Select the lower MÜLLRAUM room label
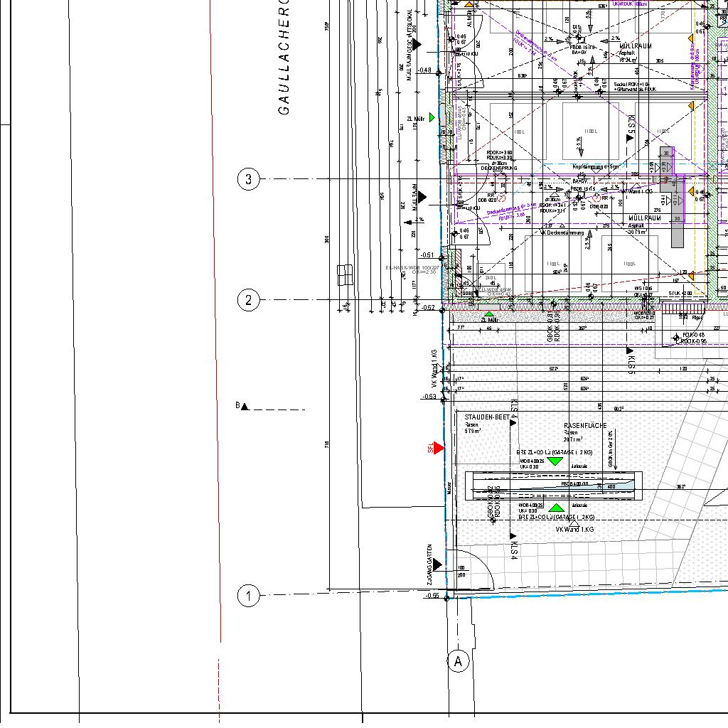Viewport: 728px width, 728px height. coord(644,219)
